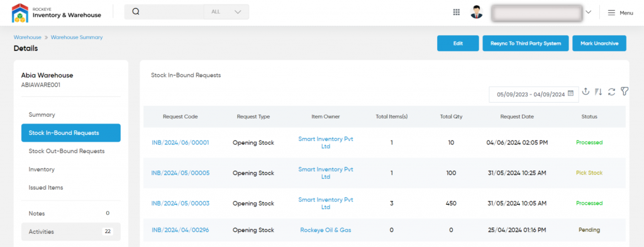Open the apps grid icon

click(x=457, y=13)
